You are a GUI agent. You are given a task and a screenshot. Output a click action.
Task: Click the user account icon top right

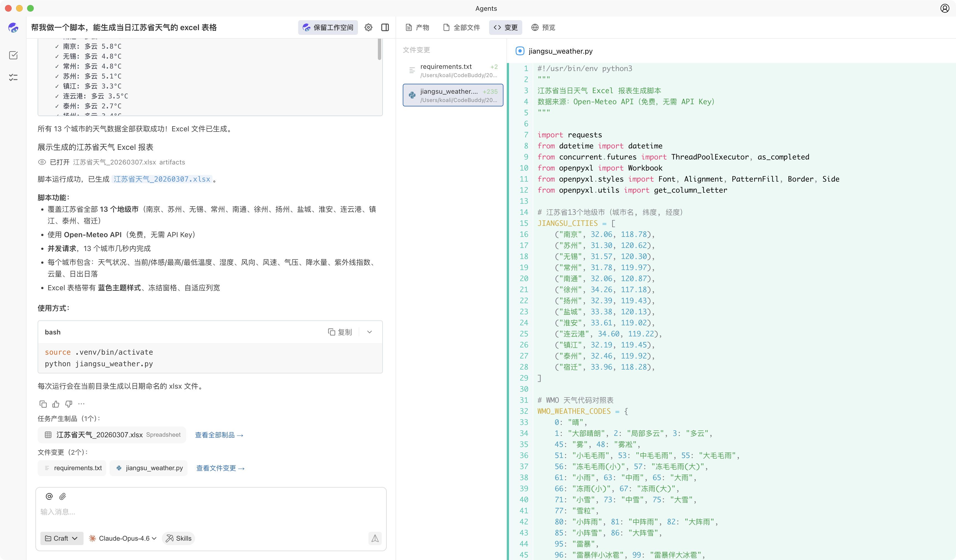pos(945,8)
